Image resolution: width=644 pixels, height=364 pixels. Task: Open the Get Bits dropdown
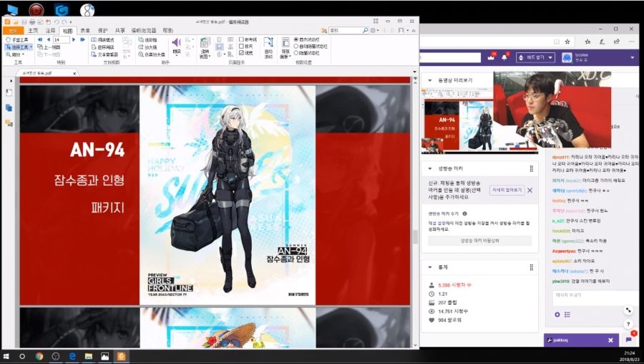pos(535,57)
